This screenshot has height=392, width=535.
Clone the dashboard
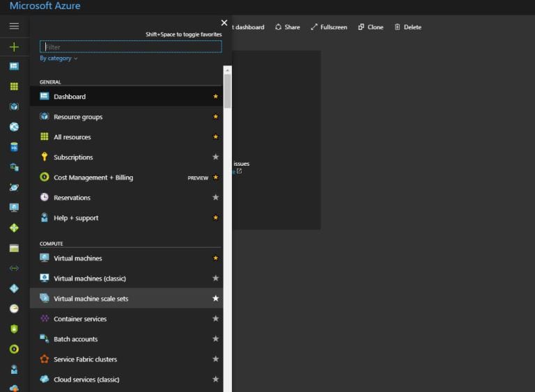(371, 27)
